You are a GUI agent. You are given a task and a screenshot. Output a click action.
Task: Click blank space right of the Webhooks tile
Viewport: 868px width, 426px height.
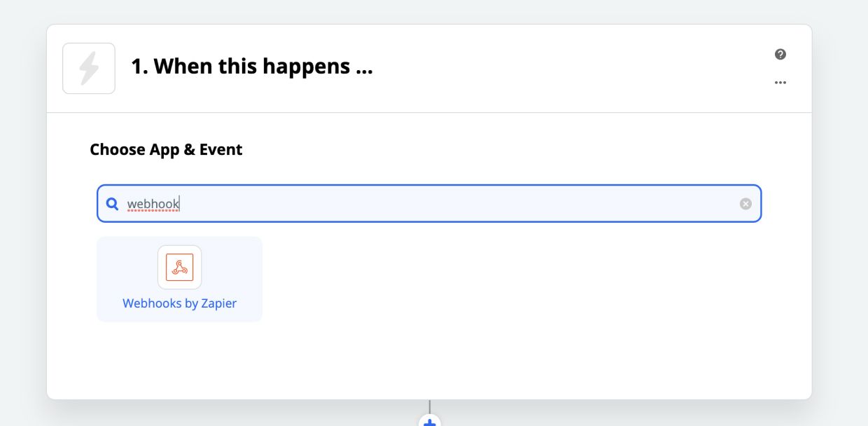tap(511, 280)
